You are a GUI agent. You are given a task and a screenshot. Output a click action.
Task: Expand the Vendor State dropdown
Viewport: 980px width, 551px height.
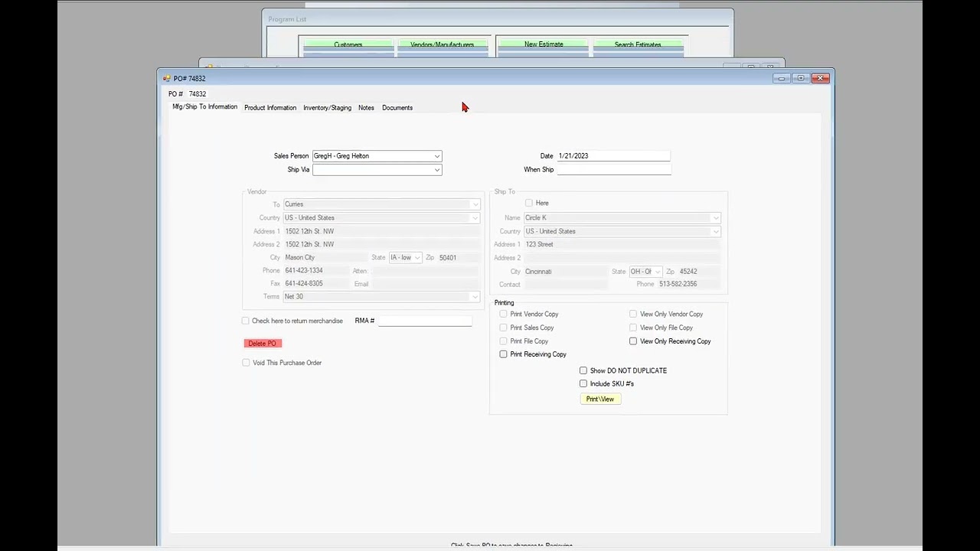(x=416, y=258)
